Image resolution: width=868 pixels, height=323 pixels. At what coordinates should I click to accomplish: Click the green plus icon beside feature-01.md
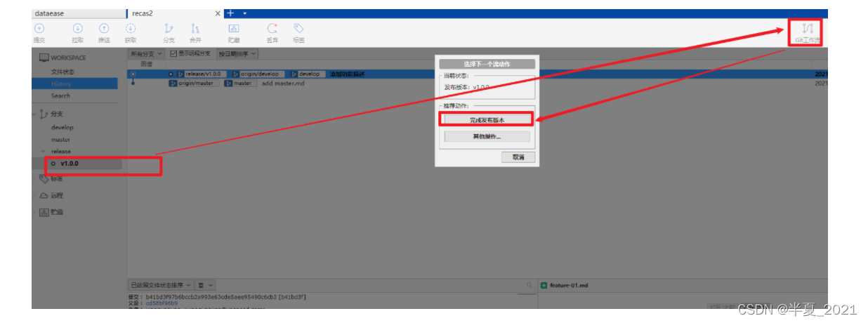544,286
